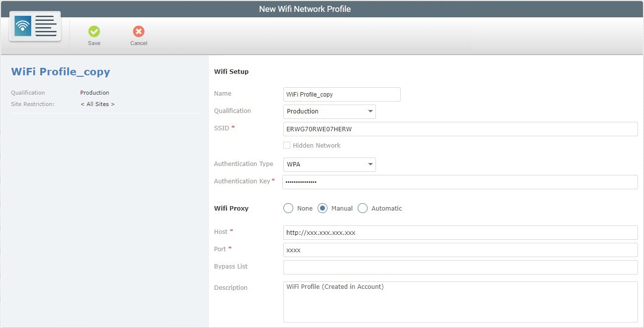Select the Automatic proxy option
This screenshot has height=328, width=644.
click(x=362, y=208)
